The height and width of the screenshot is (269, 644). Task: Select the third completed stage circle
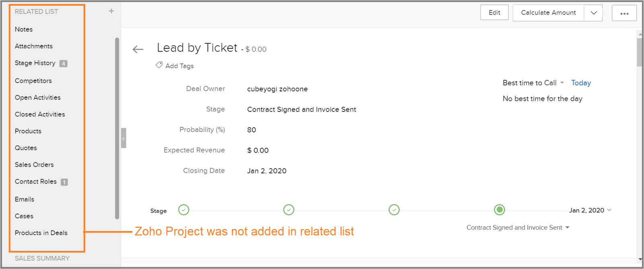click(x=394, y=210)
